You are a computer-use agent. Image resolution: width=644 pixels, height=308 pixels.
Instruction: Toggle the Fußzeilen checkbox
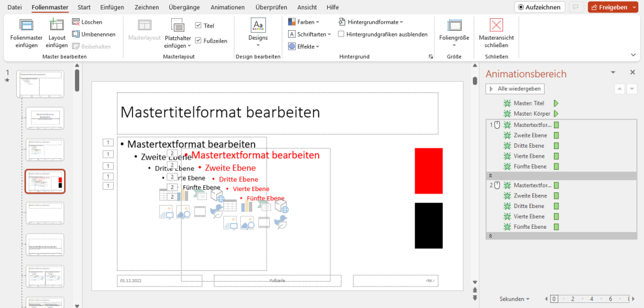[x=199, y=40]
